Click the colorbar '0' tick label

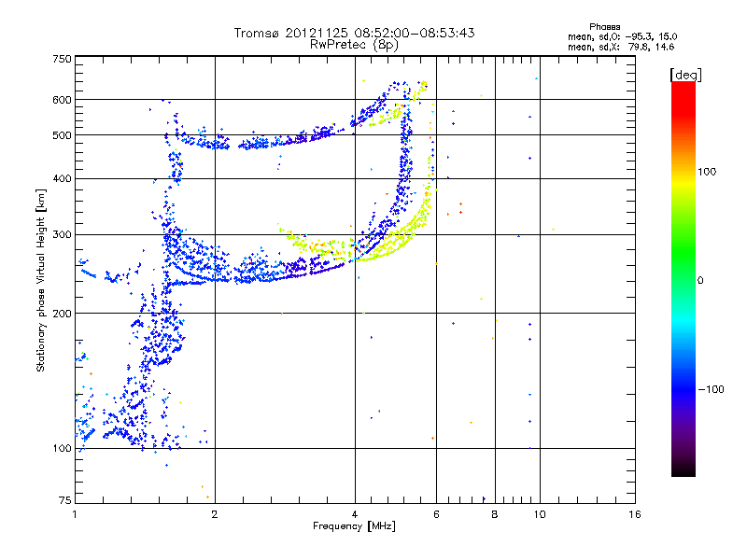pos(700,280)
